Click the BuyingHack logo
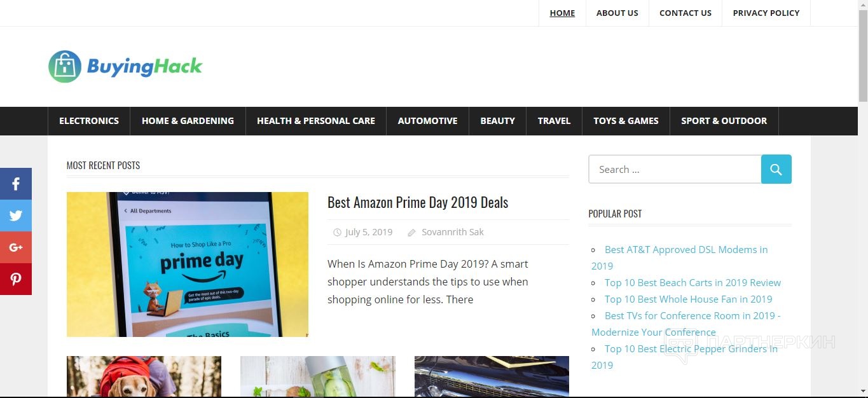The image size is (868, 398). (x=125, y=66)
